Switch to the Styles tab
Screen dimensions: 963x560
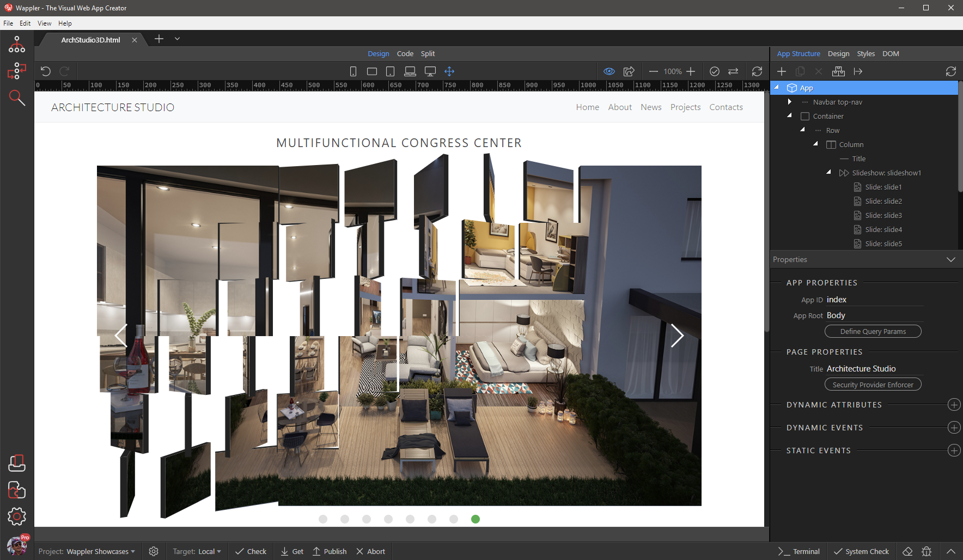pyautogui.click(x=866, y=53)
